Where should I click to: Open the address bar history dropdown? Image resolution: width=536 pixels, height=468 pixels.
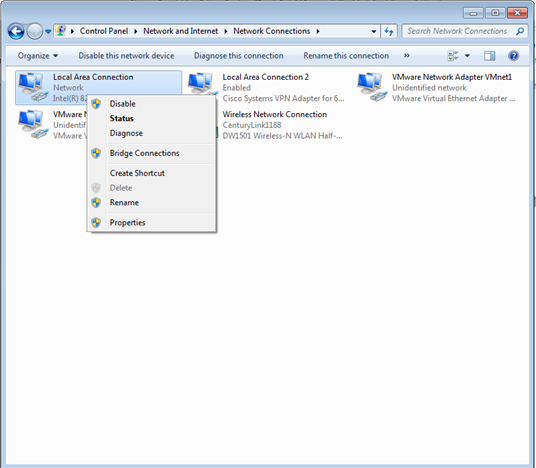click(374, 31)
